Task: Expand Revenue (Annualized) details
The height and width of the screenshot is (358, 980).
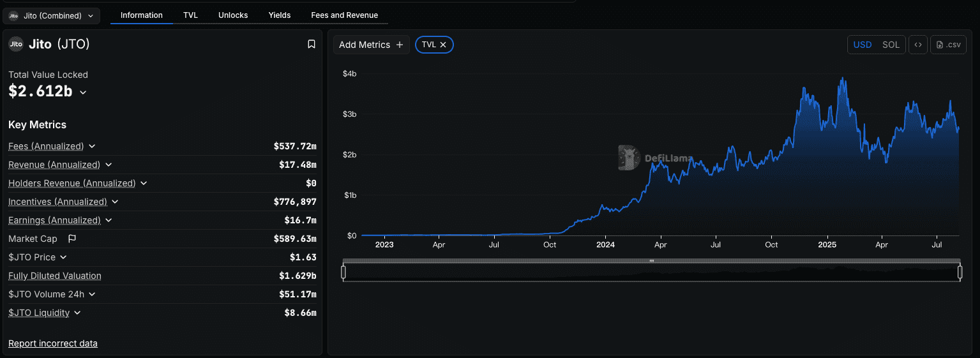Action: tap(109, 165)
